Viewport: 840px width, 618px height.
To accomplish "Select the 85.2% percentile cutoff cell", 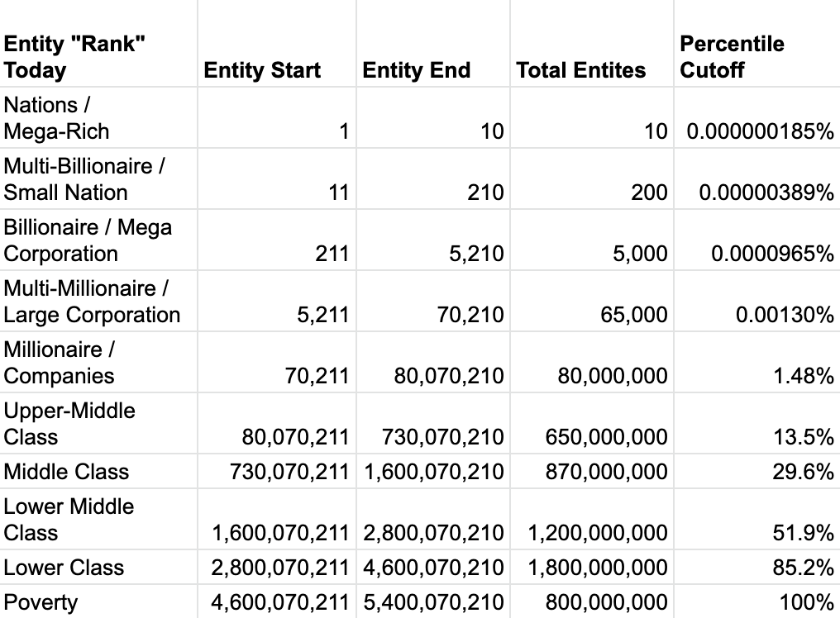I will click(x=803, y=568).
